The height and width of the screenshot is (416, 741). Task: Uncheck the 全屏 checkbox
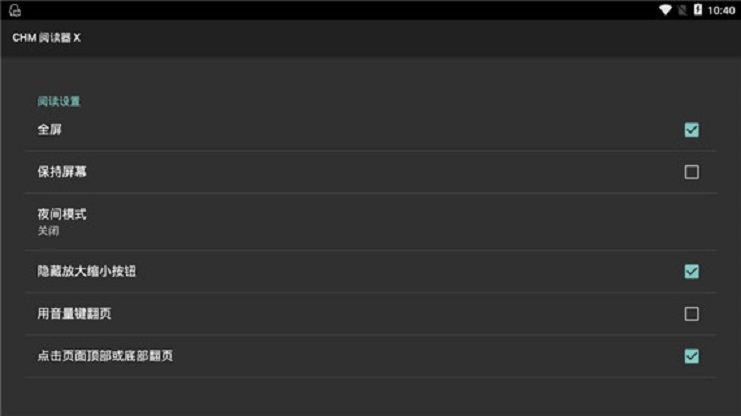click(691, 130)
